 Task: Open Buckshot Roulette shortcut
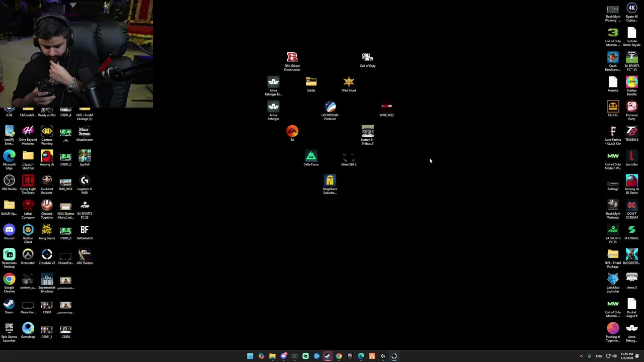pos(47,185)
